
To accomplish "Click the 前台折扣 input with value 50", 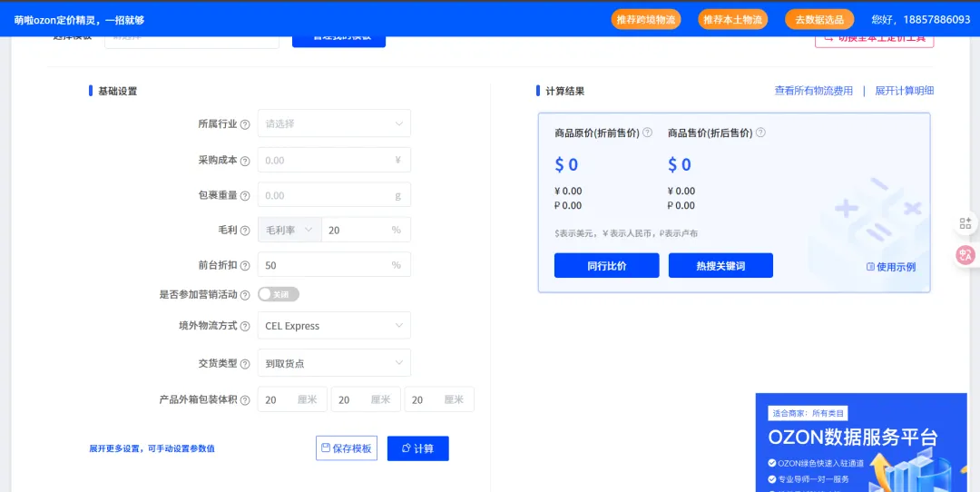I will coord(334,265).
